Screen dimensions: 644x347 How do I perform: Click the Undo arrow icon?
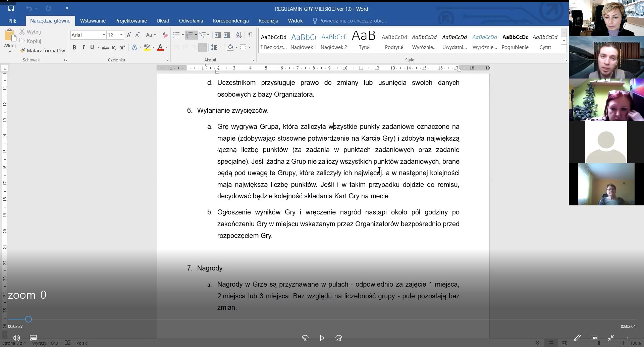coord(29,8)
